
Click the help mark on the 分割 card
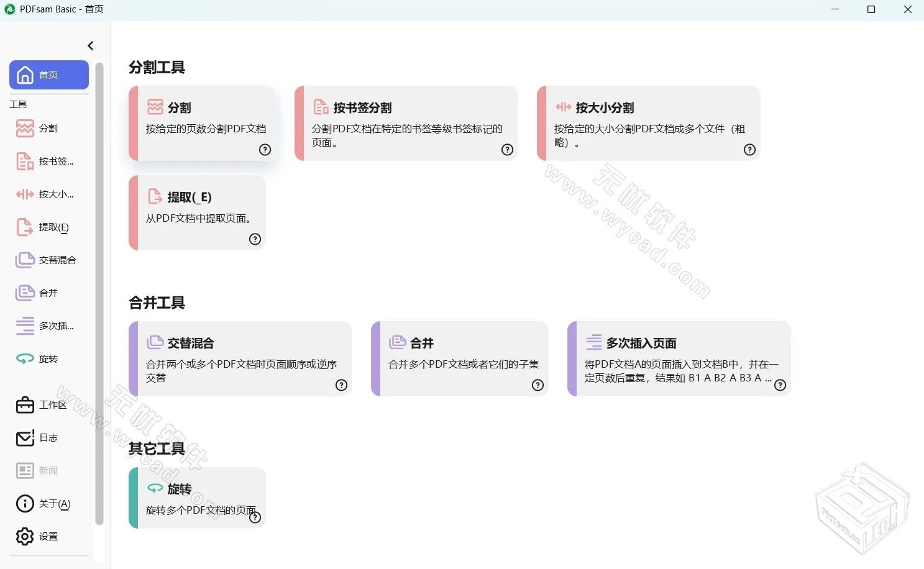click(x=265, y=149)
